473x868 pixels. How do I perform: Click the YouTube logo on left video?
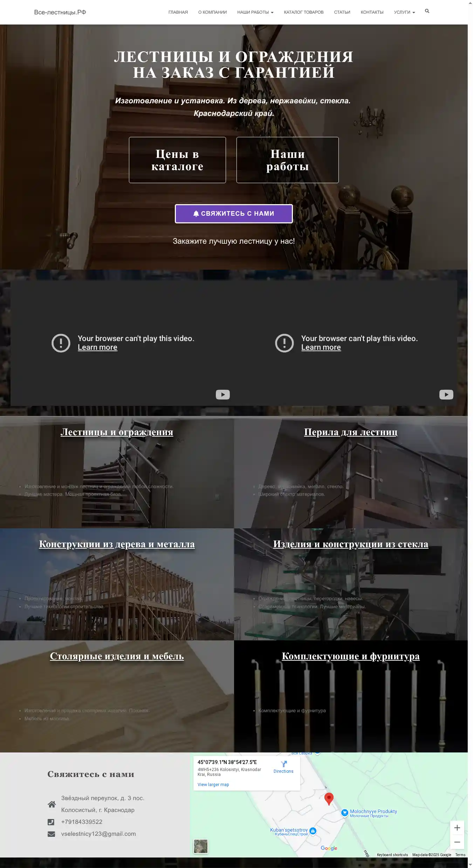(x=223, y=395)
